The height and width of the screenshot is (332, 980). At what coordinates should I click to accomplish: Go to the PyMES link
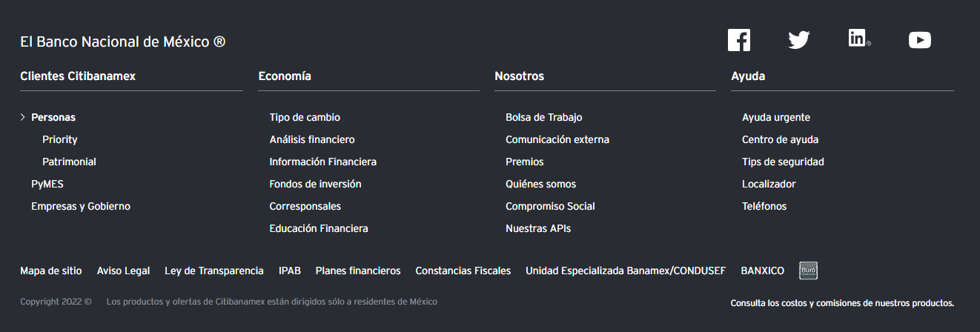point(47,184)
